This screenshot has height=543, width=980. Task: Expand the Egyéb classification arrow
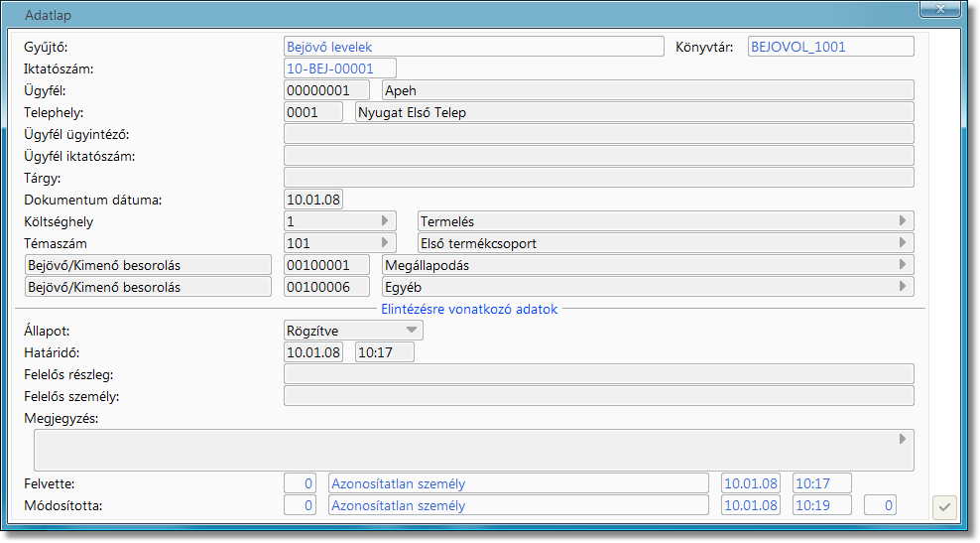tap(903, 286)
